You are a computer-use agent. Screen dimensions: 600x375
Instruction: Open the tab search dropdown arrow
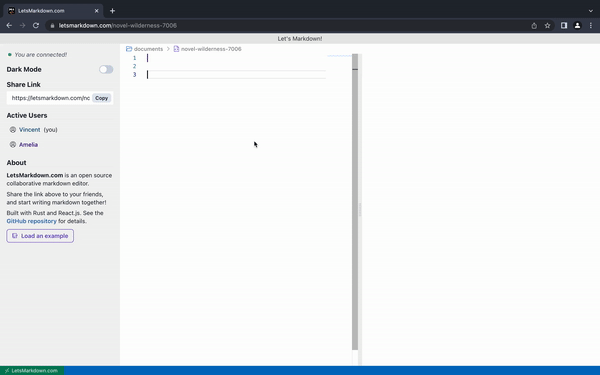click(591, 11)
